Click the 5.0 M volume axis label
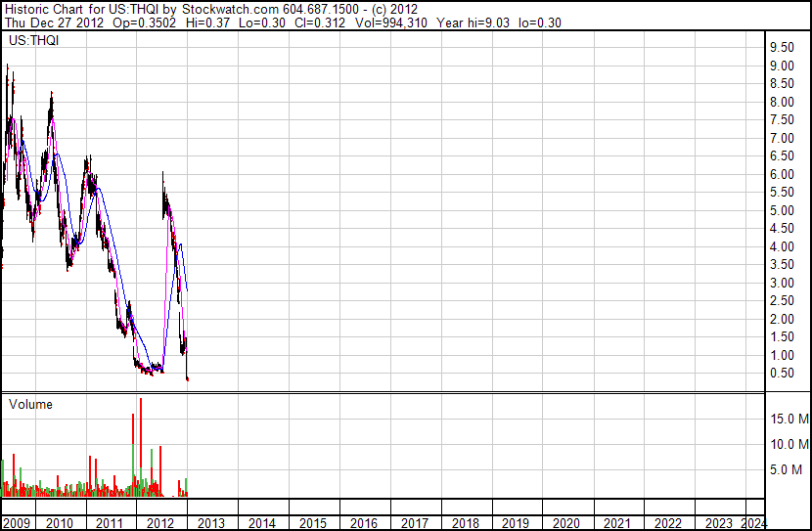 pos(786,470)
